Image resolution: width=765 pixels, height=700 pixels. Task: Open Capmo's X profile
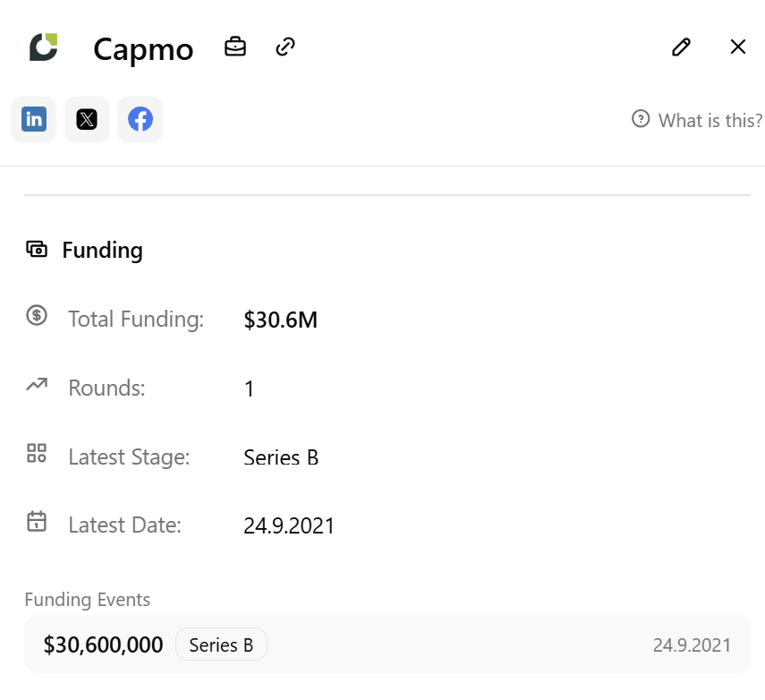coord(87,118)
